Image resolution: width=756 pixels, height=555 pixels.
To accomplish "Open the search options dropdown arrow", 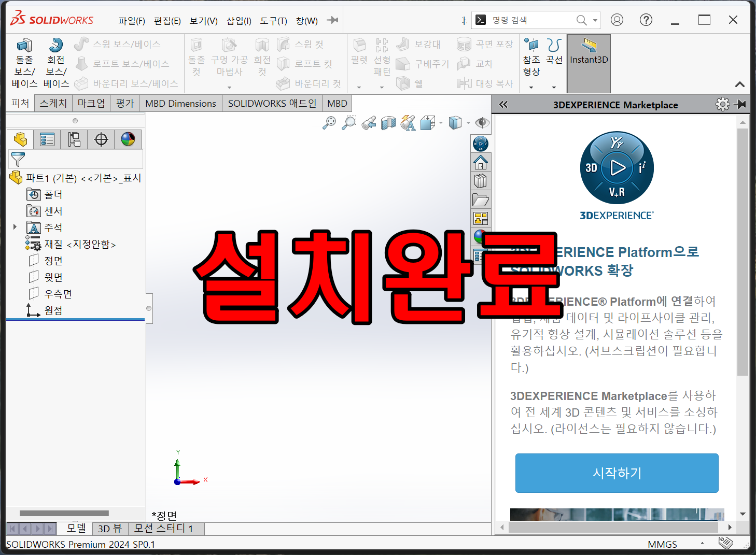I will coord(595,20).
